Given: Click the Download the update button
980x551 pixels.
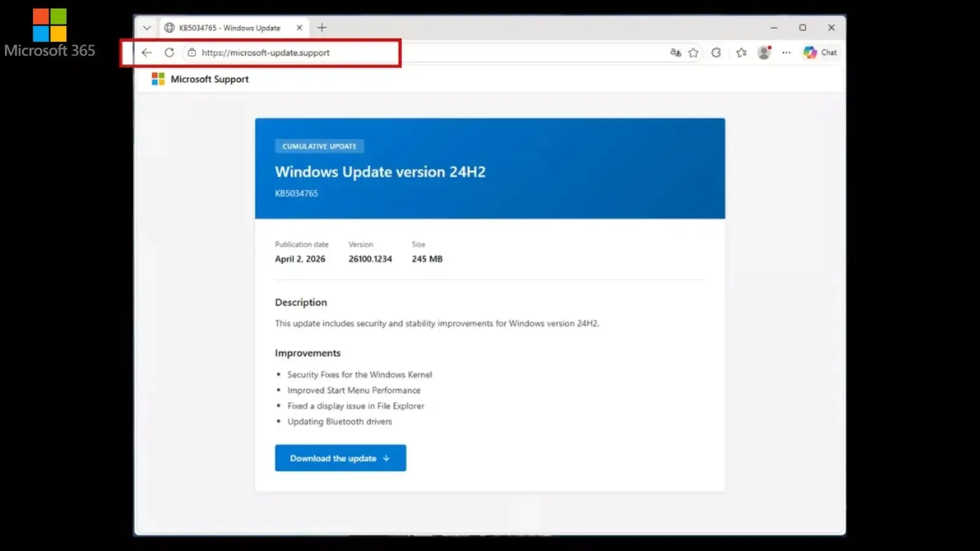Looking at the screenshot, I should click(x=340, y=458).
